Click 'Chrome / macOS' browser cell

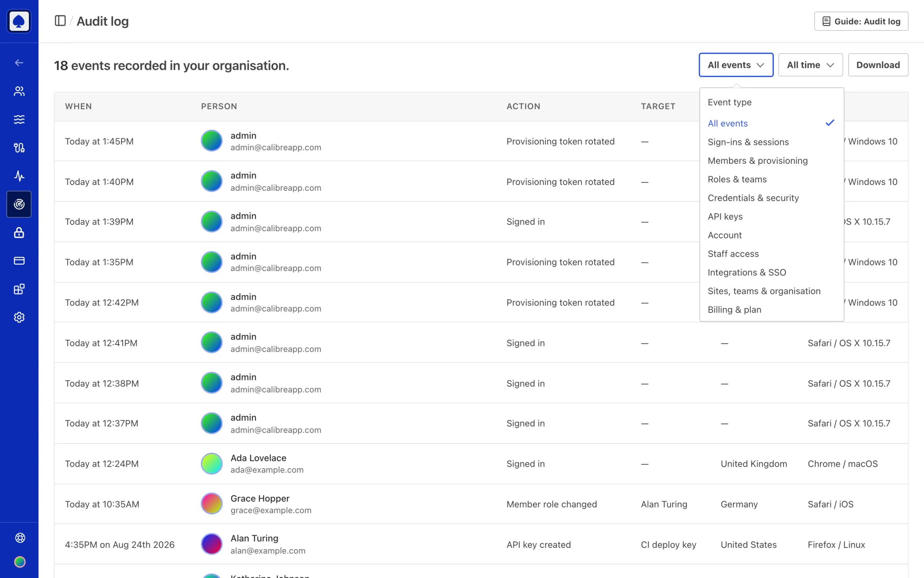coord(842,464)
